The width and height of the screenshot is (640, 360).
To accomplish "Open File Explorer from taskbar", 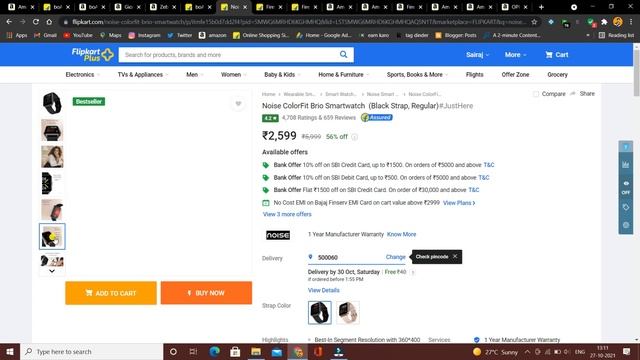I will (x=256, y=351).
